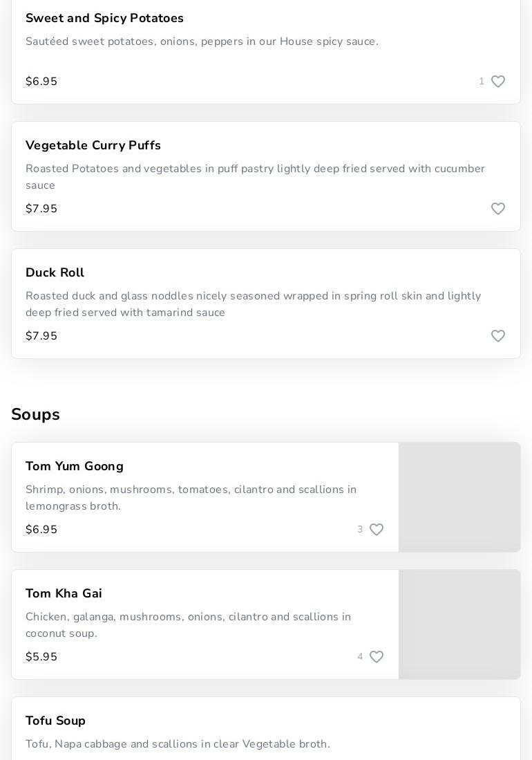Click the Duck Roll description text
This screenshot has height=760, width=532.
[x=253, y=304]
